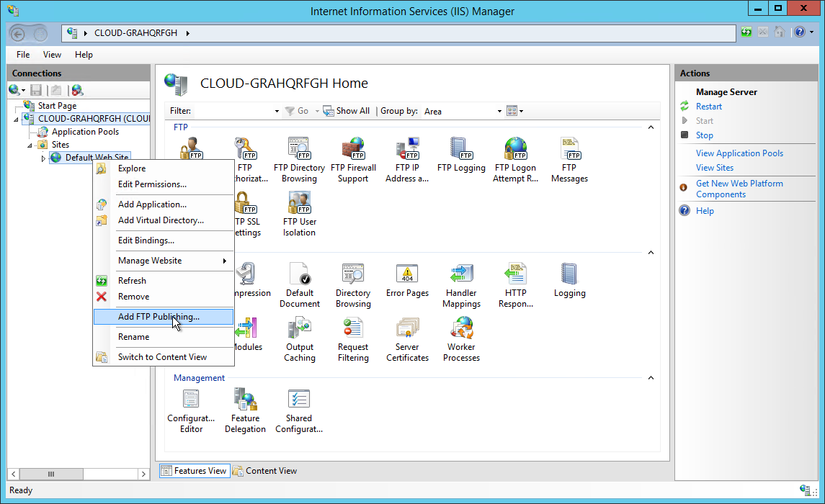This screenshot has height=504, width=825.
Task: Open FTP User Isolation feature
Action: [299, 214]
